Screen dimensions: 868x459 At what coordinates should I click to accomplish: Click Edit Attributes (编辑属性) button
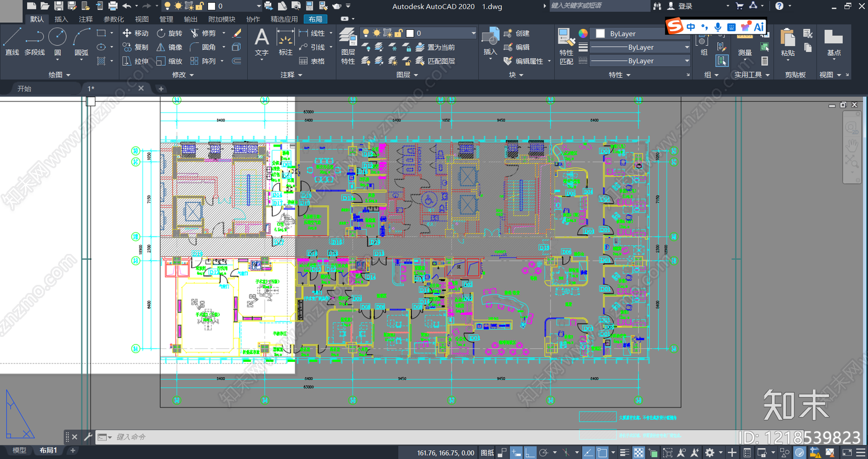524,61
